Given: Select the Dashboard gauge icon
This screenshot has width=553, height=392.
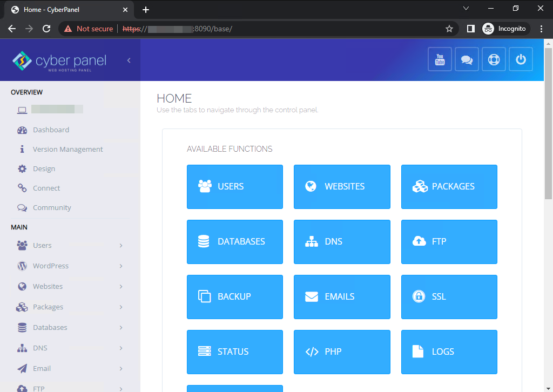Looking at the screenshot, I should click(22, 130).
